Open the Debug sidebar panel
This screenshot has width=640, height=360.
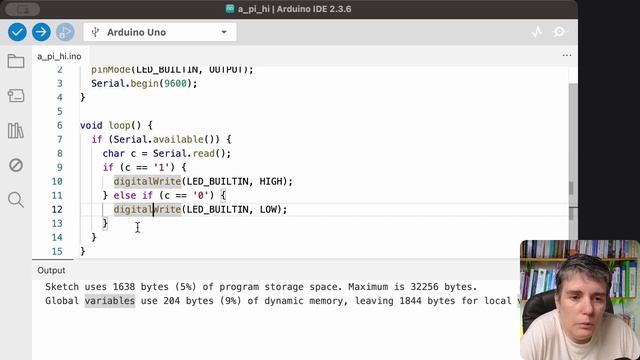click(x=16, y=165)
